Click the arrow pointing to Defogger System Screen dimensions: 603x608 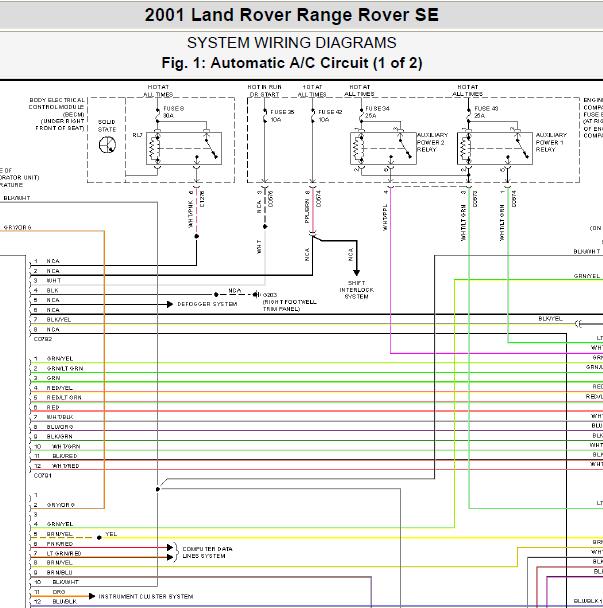[170, 304]
